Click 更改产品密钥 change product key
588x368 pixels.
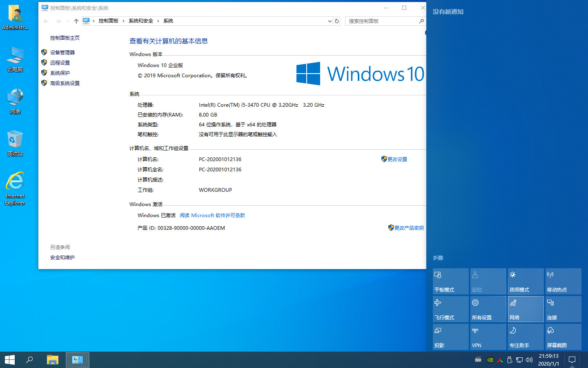coord(409,228)
